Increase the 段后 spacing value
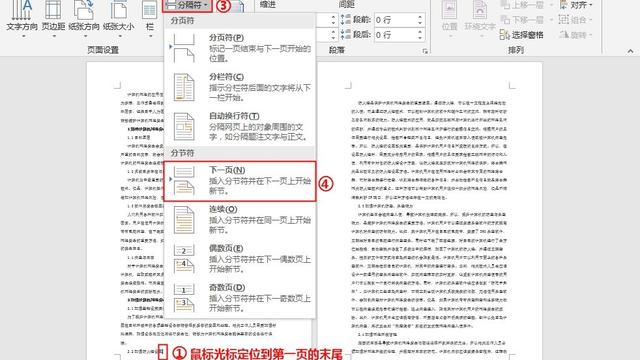The width and height of the screenshot is (640, 360). point(420,32)
